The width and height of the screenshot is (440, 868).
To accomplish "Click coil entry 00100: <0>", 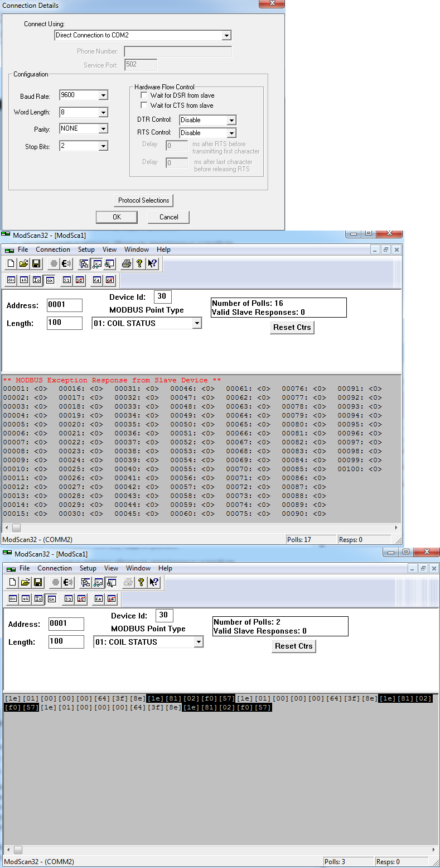I will 360,469.
